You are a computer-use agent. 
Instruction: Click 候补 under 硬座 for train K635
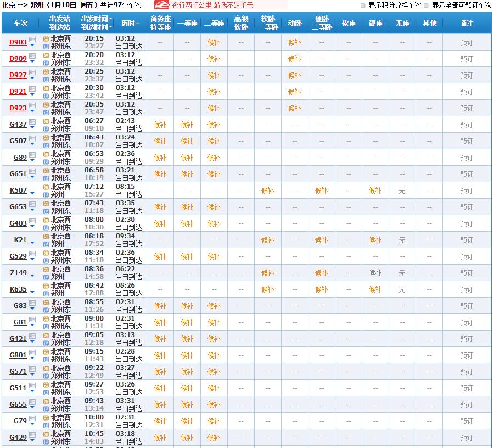pos(375,289)
